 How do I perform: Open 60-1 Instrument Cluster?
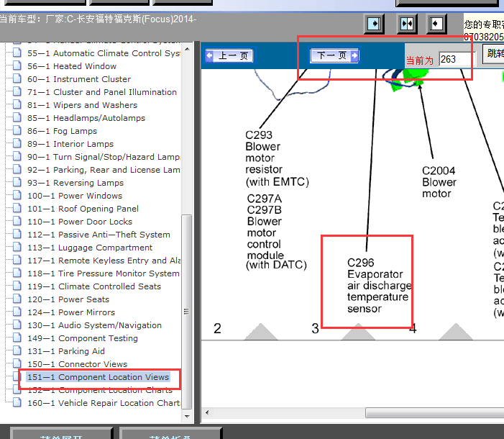[x=79, y=79]
